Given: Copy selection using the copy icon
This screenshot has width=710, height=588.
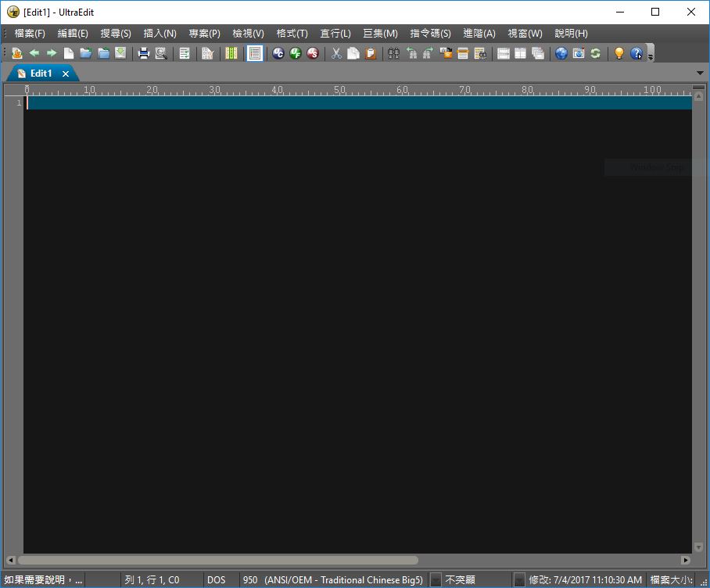Looking at the screenshot, I should point(353,53).
